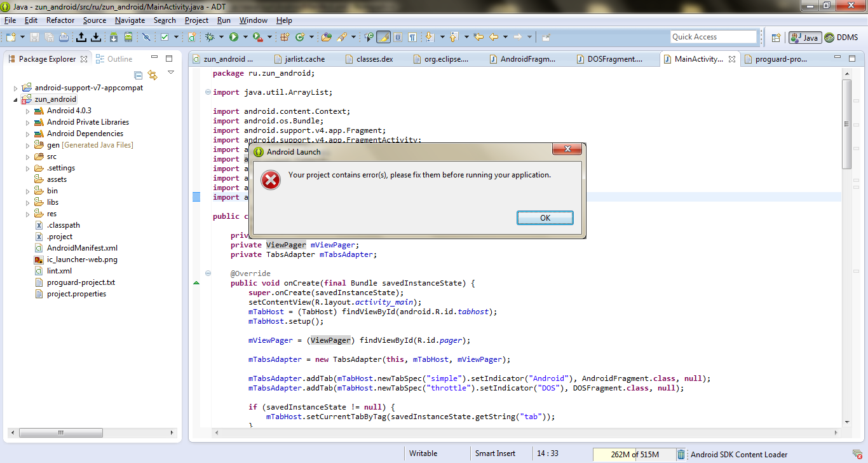Open the Run button dropdown arrow
This screenshot has width=868, height=463.
point(245,38)
